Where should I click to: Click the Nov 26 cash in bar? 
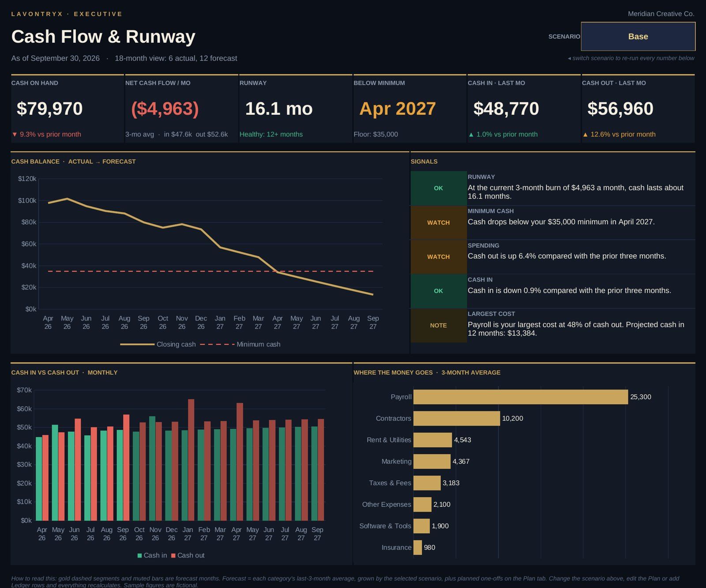(152, 468)
